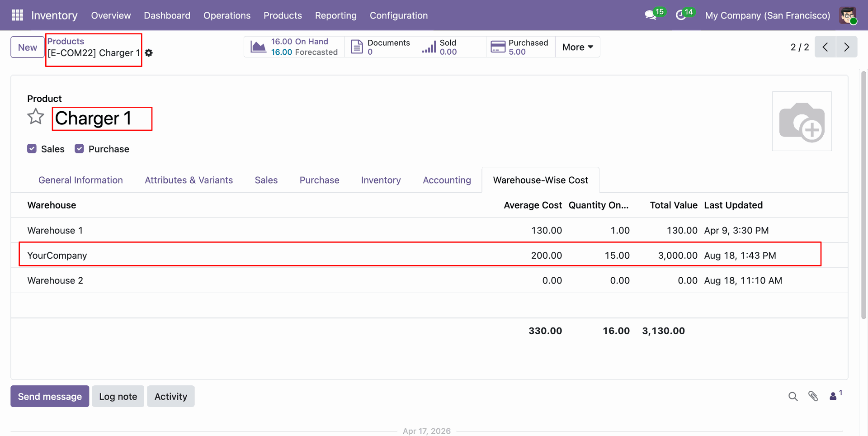Go to previous record arrow
This screenshot has height=436, width=868.
tap(825, 47)
